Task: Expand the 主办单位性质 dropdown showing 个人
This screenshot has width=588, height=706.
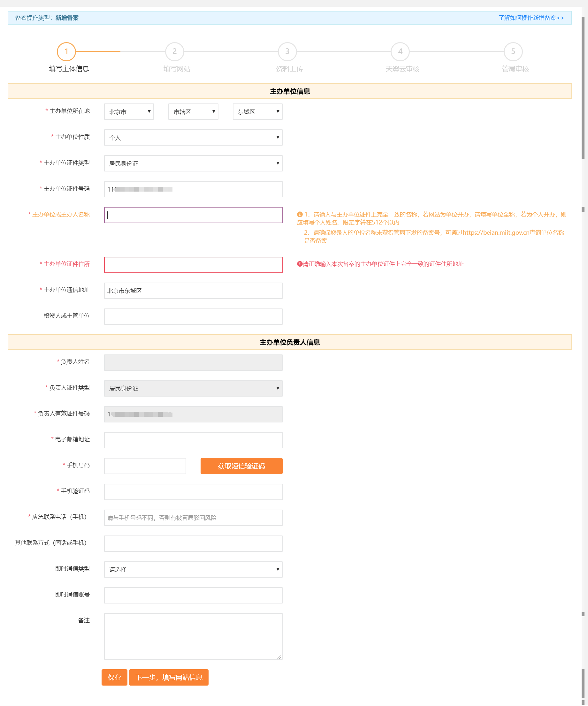Action: point(193,138)
